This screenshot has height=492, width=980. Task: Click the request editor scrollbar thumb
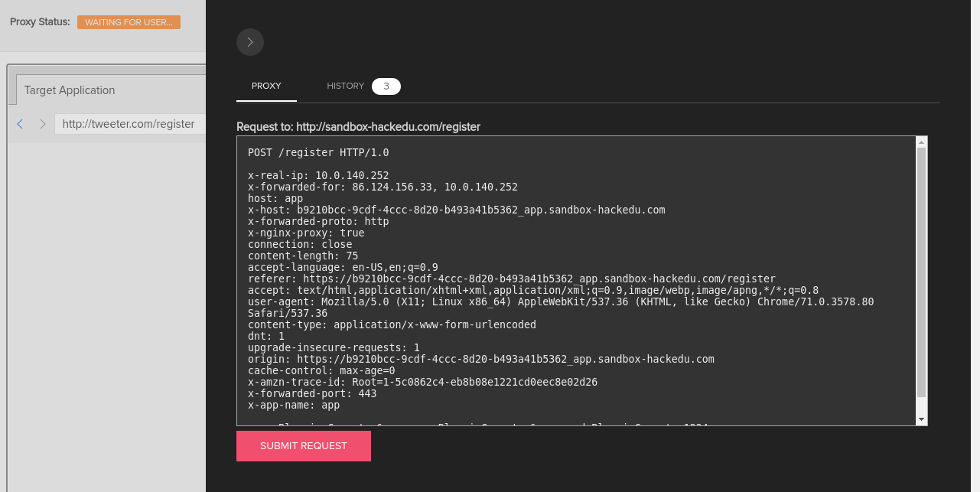pyautogui.click(x=922, y=272)
